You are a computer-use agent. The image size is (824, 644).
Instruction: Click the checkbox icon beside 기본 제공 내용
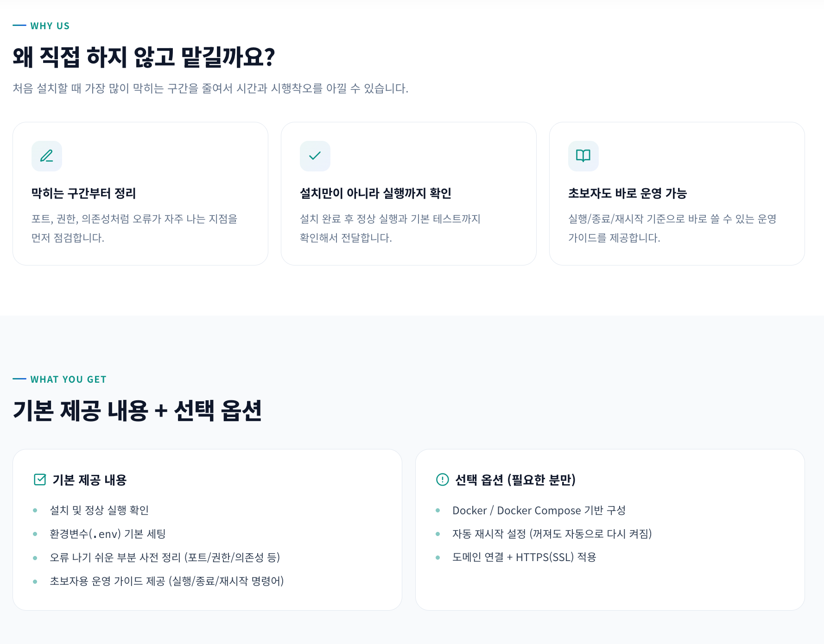[x=40, y=480]
